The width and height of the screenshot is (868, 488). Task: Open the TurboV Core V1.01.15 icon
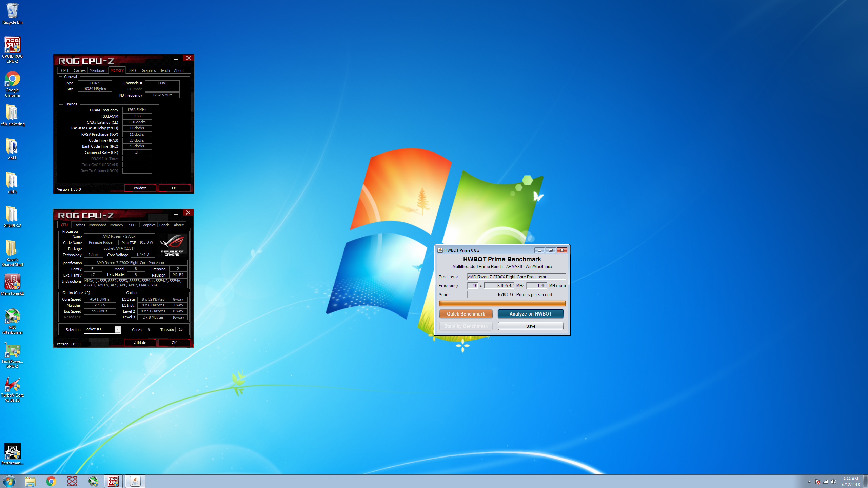tap(13, 389)
